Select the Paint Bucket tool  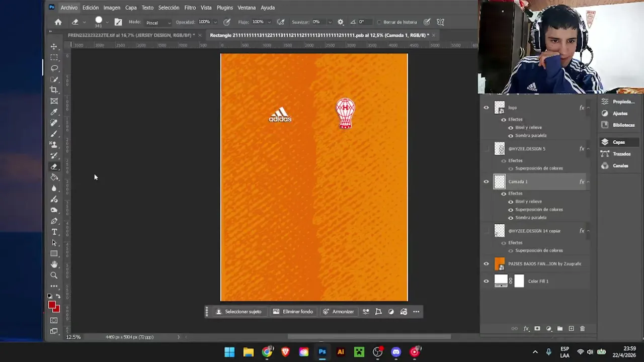point(54,177)
